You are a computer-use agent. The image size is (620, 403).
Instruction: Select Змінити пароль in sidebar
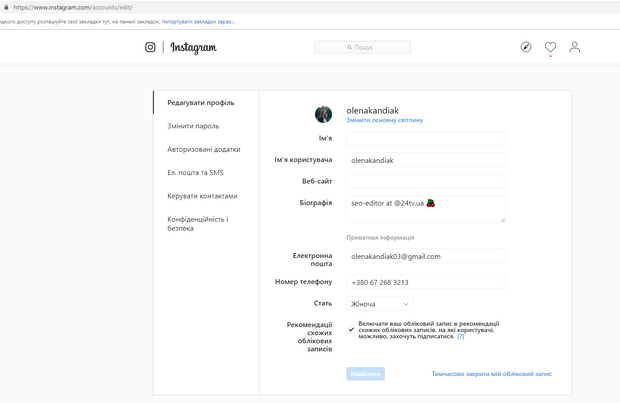(x=193, y=126)
